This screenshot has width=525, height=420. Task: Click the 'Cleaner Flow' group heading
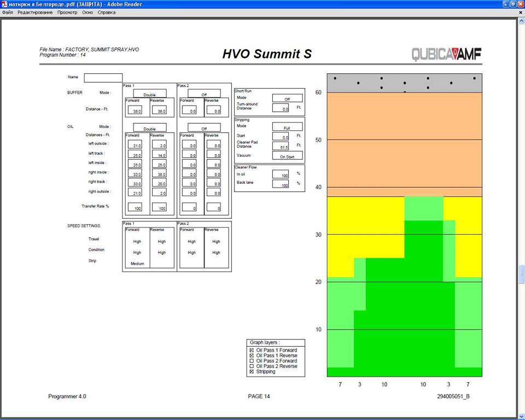(x=246, y=167)
